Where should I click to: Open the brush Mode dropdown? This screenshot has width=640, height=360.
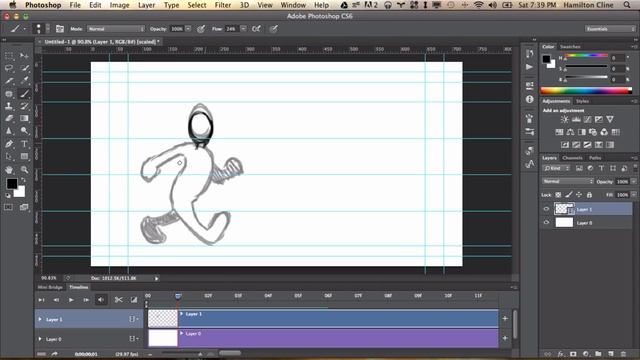[116, 29]
